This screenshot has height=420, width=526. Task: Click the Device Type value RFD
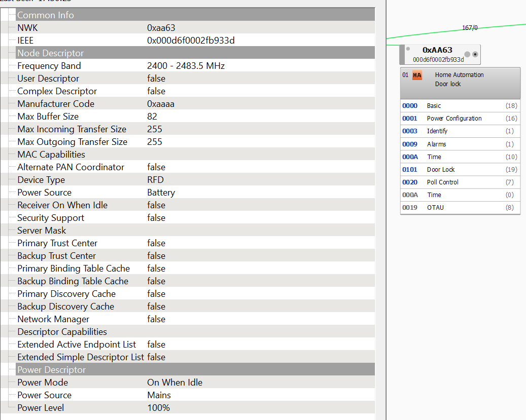(x=155, y=180)
